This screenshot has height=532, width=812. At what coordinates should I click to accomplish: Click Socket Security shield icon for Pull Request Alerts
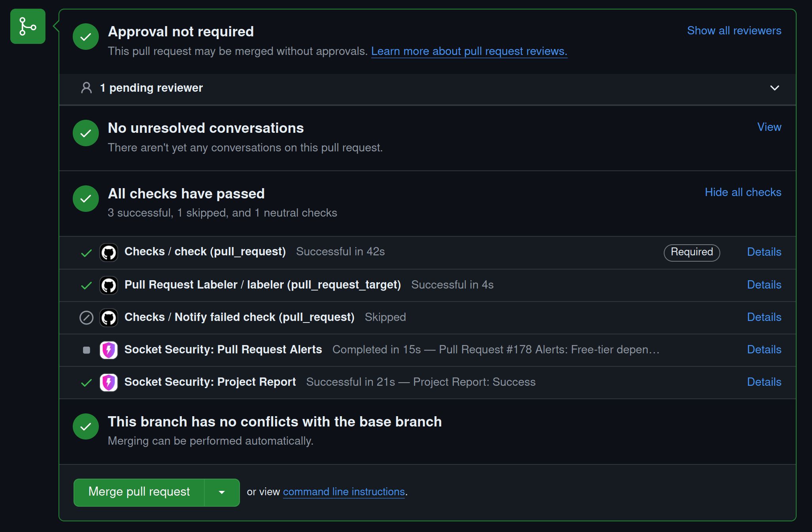(109, 350)
